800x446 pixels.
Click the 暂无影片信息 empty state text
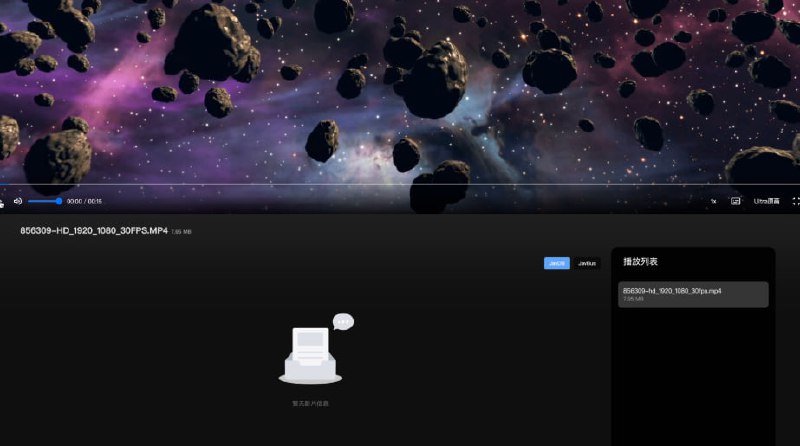[x=310, y=403]
